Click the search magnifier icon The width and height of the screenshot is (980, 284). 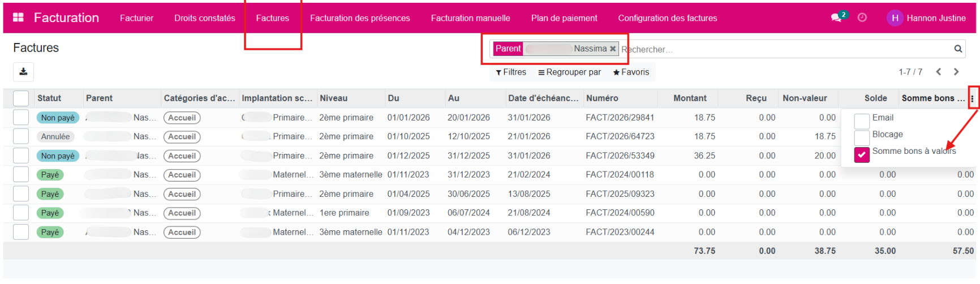(958, 49)
